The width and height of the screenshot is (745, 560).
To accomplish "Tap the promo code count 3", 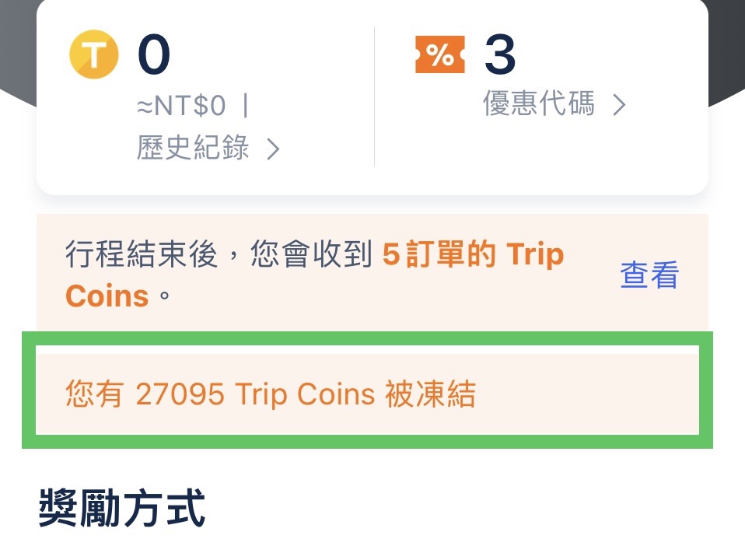I will (x=500, y=54).
